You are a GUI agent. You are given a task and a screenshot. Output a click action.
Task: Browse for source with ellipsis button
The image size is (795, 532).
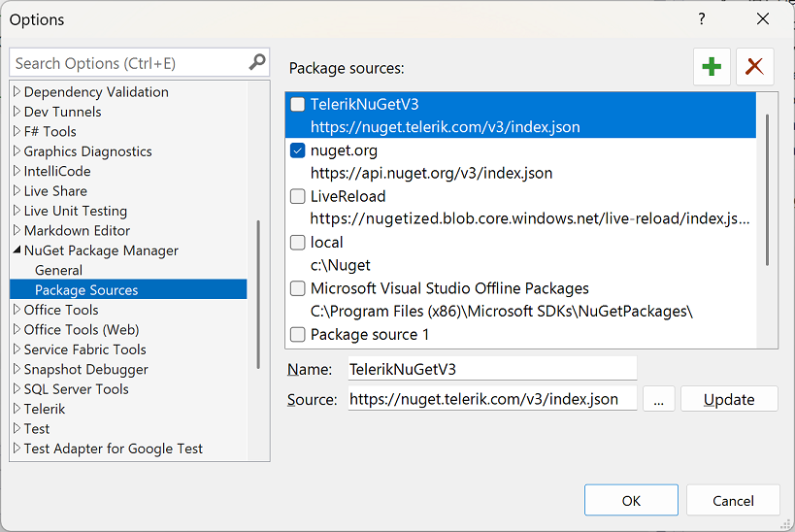click(658, 399)
